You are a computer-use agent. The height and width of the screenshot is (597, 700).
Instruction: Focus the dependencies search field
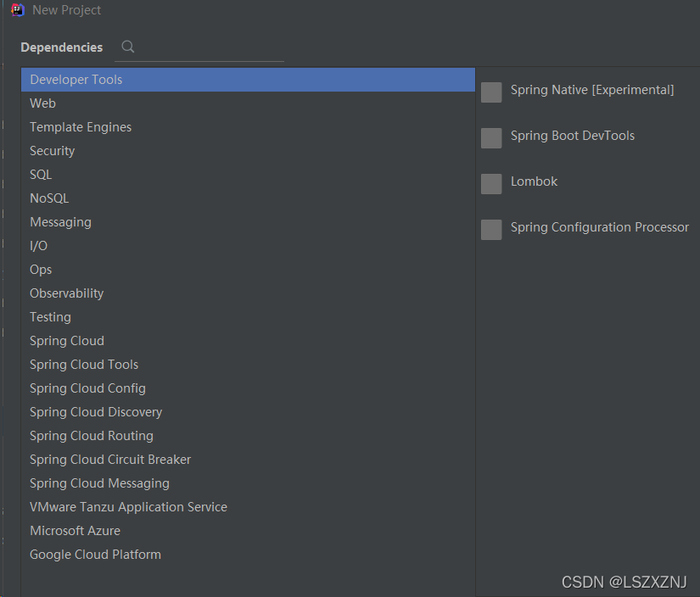pos(199,47)
